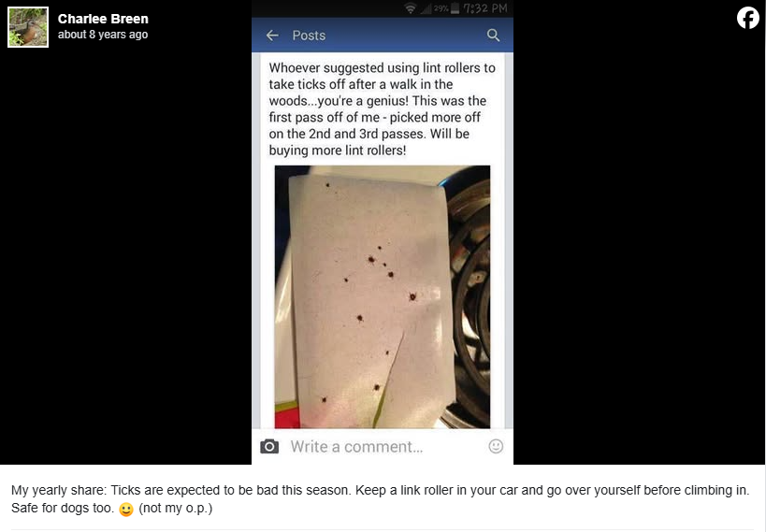Click the 29% battery percentage text

pos(441,8)
